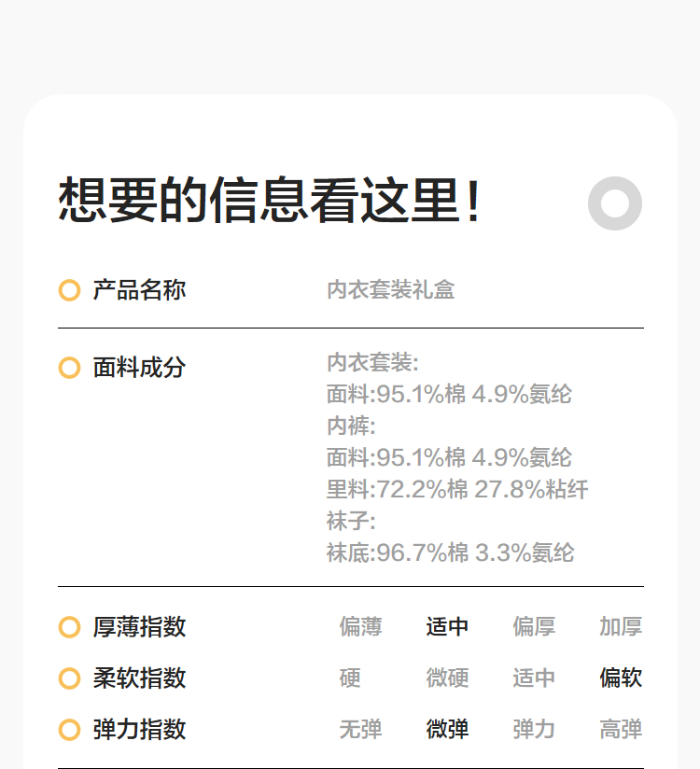
Task: Select 偏软 softness option
Action: pos(621,678)
